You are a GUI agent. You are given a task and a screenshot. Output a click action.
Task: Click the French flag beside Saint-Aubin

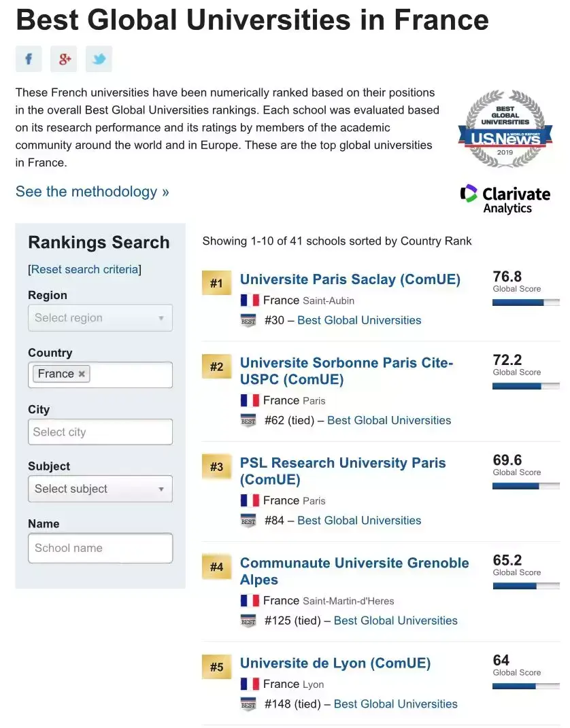click(x=250, y=300)
